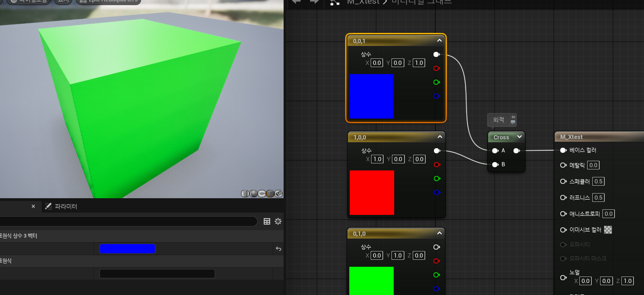644x295 pixels.
Task: Click the 외적 comment bubble text
Action: point(498,119)
